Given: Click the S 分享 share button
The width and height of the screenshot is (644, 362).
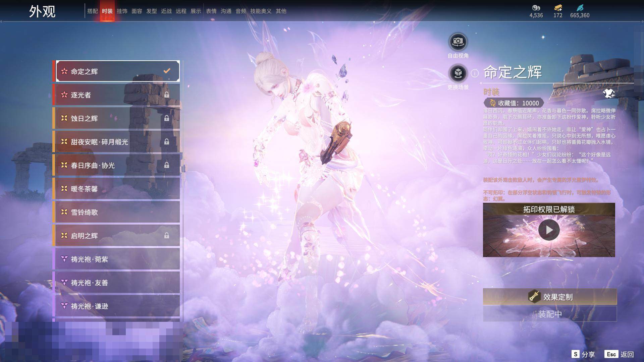Looking at the screenshot, I should pos(583,354).
